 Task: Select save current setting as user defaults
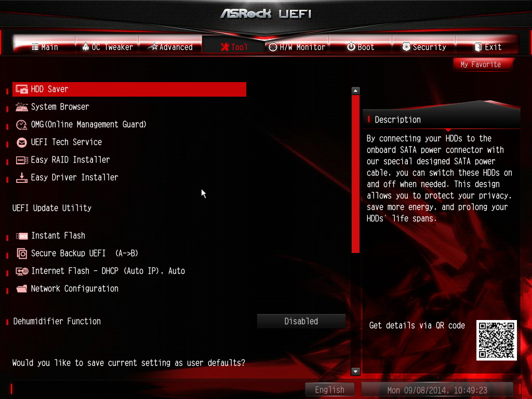129,363
